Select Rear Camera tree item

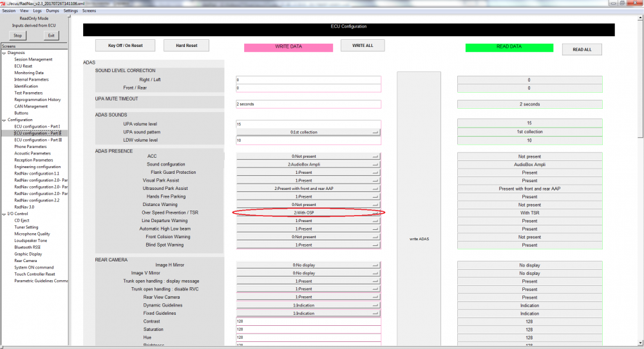(26, 261)
